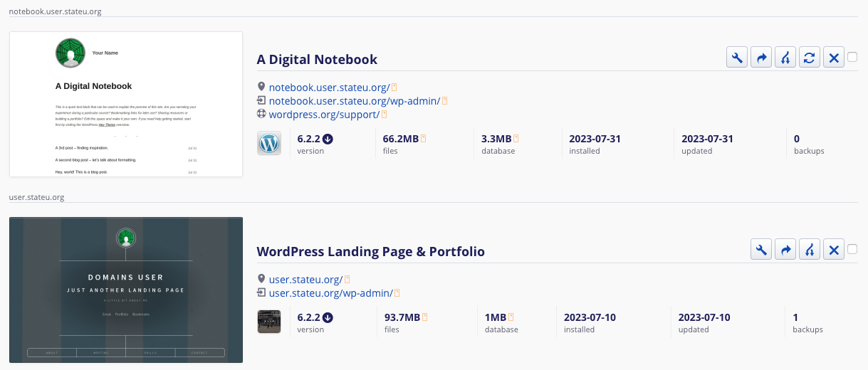Click orange icon next to 66.2MB files

pos(423,139)
